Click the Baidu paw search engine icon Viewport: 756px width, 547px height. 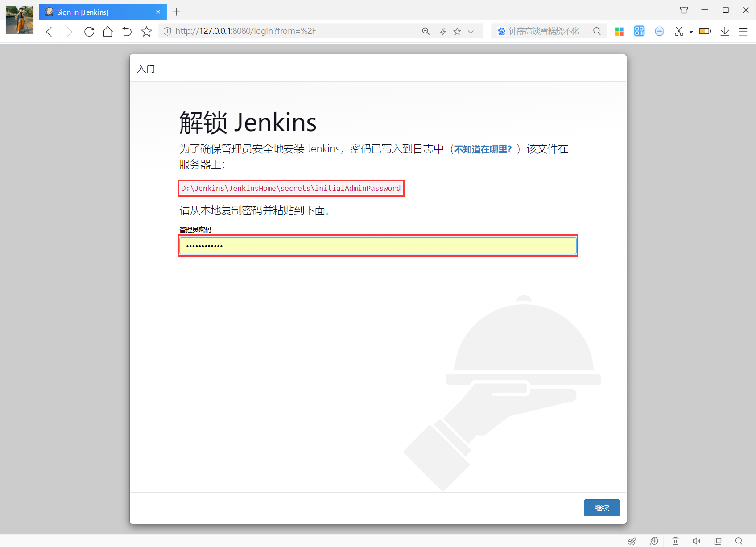[502, 31]
